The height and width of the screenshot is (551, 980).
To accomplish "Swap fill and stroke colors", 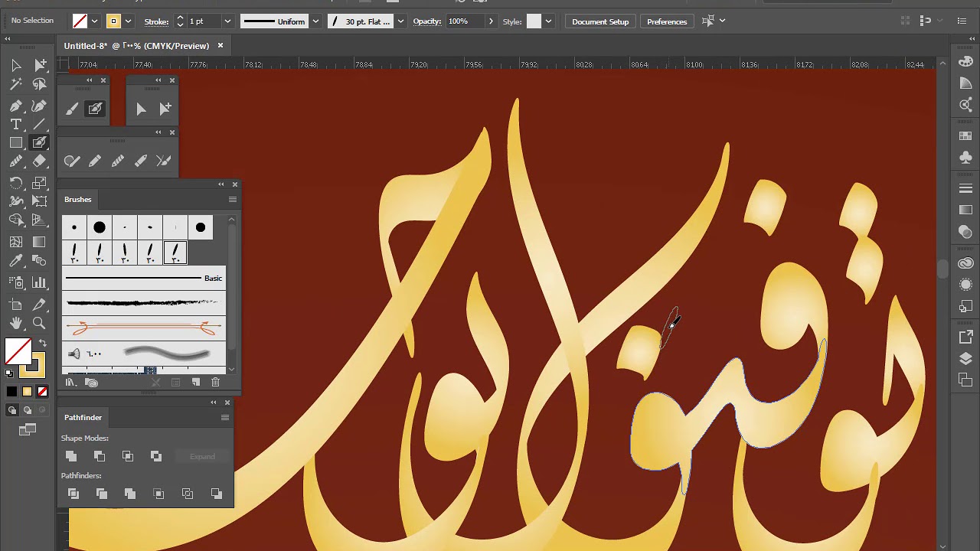I will [43, 343].
